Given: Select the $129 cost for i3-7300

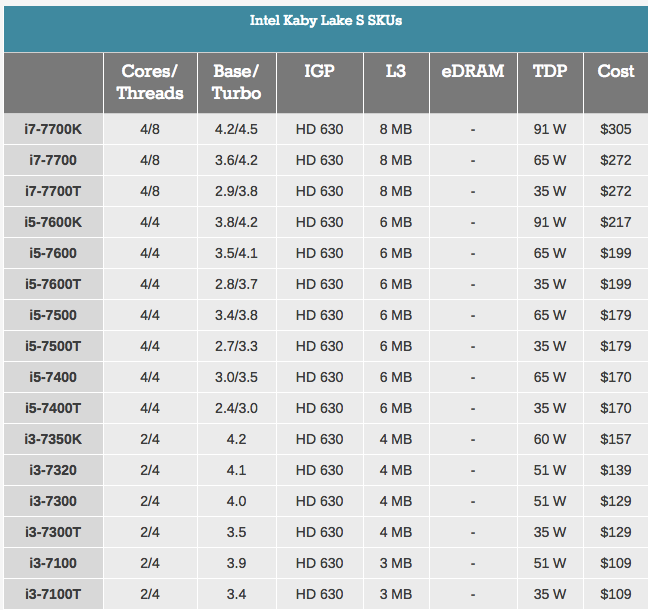Looking at the screenshot, I should (616, 501).
